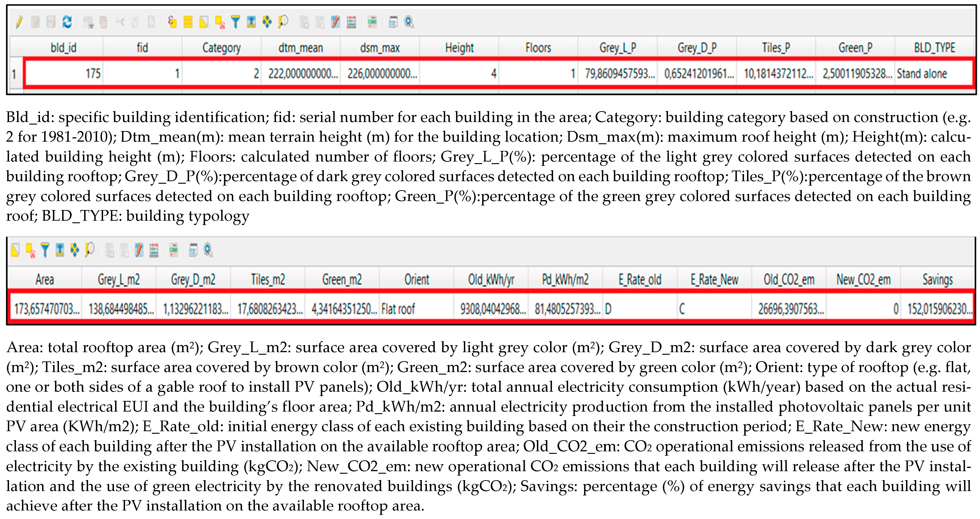Invert selection in the Area table toolbar
The image size is (980, 519).
click(x=15, y=250)
